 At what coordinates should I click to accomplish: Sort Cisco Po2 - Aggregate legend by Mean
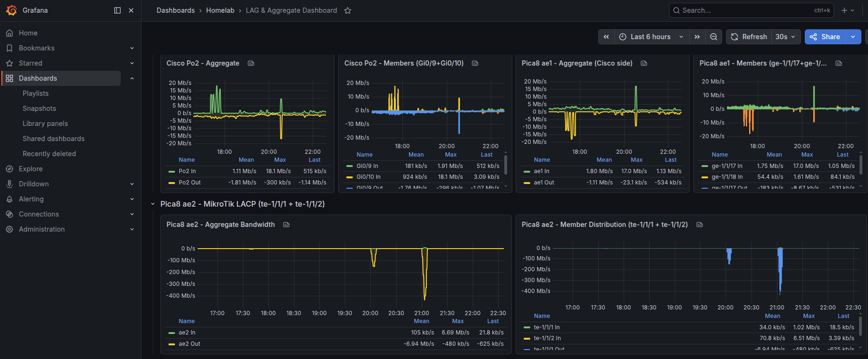246,160
